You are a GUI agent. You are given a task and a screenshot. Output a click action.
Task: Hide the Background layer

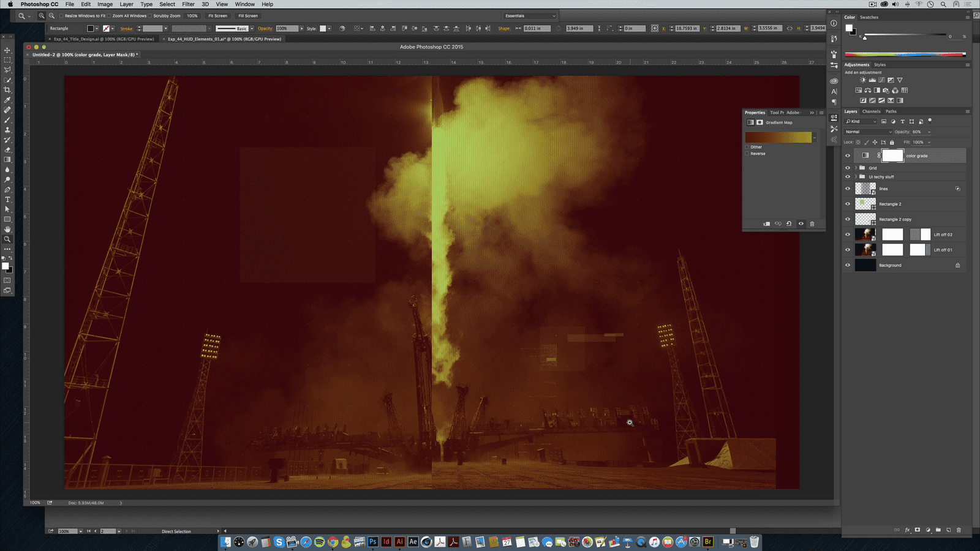(x=848, y=265)
